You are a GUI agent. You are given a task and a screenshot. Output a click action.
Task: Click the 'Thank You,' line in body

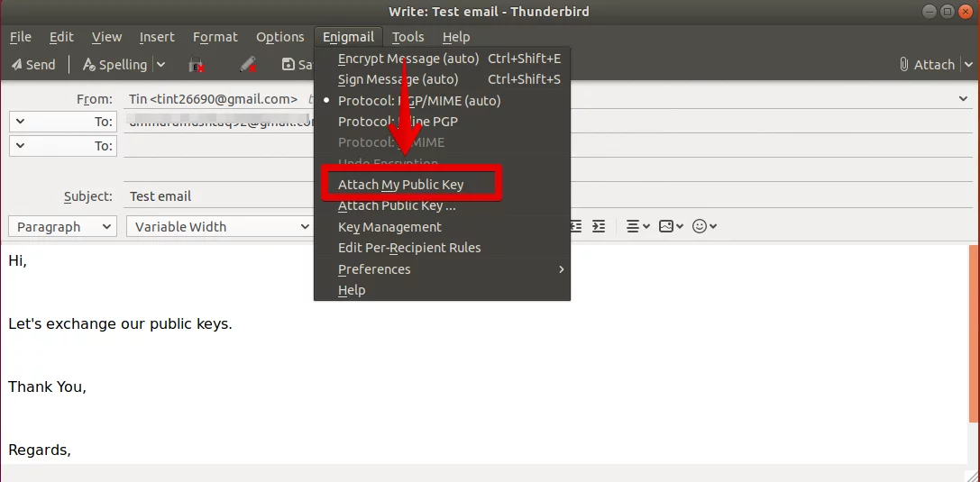click(47, 387)
